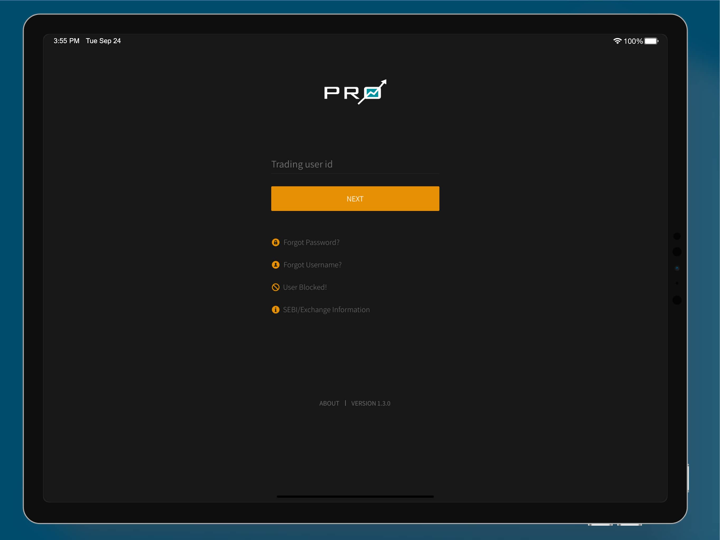Tap the Wi-Fi icon in status bar
720x540 pixels.
click(617, 41)
